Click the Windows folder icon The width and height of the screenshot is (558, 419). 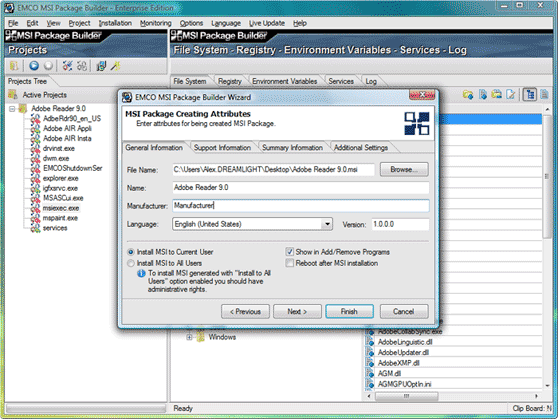(201, 337)
